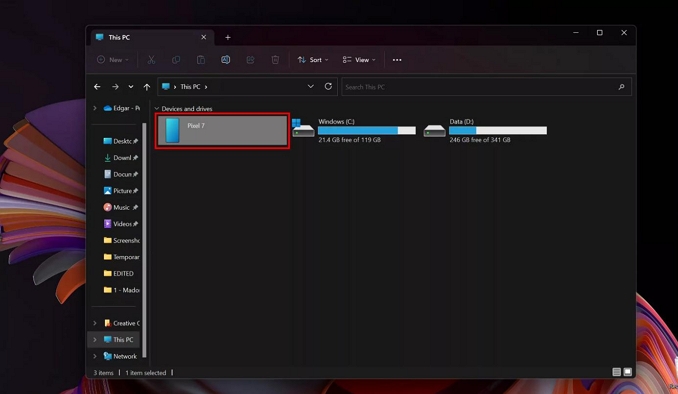This screenshot has width=678, height=394.
Task: Click '246 GB free of 341 GB' text
Action: coord(480,140)
